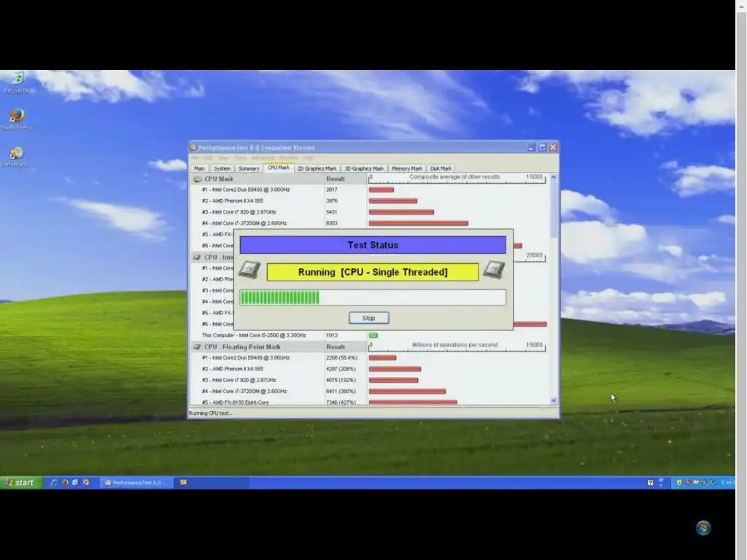Click the results list scroll up arrow

pyautogui.click(x=554, y=178)
